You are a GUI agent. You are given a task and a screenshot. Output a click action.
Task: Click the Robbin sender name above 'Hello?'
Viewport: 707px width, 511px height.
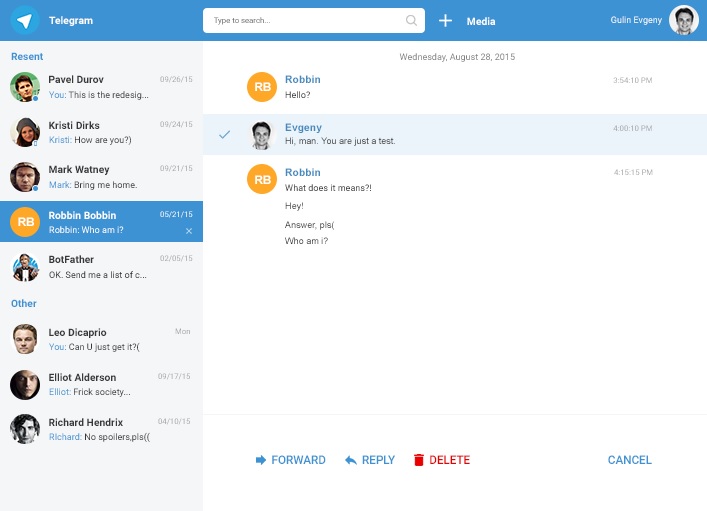point(303,79)
